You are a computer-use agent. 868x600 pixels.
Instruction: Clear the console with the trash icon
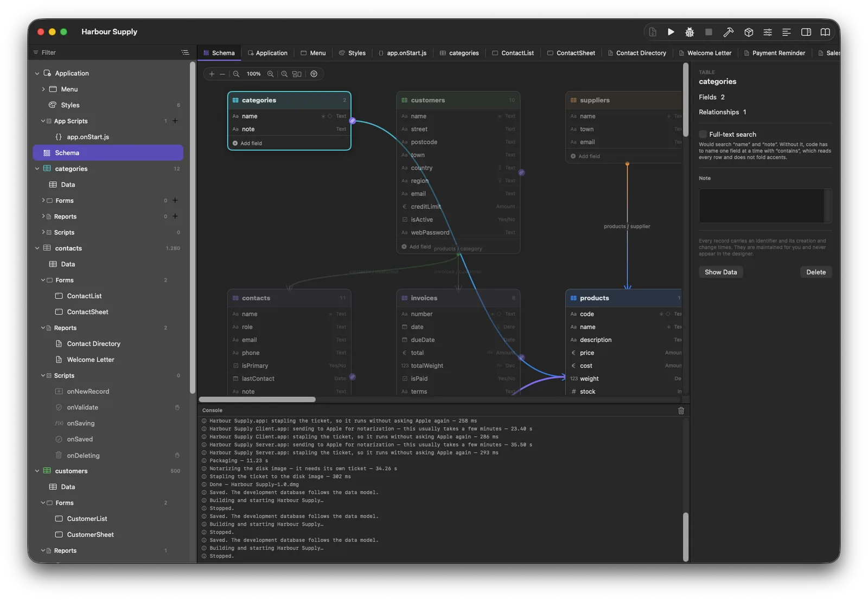click(x=681, y=411)
